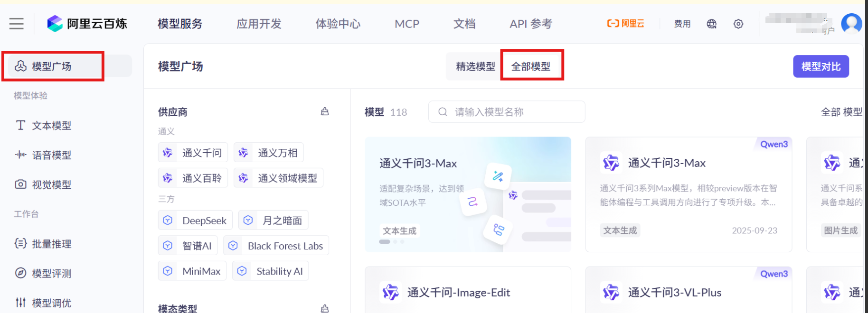The image size is (868, 313).
Task: Open 视觉模型 in the sidebar
Action: pyautogui.click(x=52, y=184)
